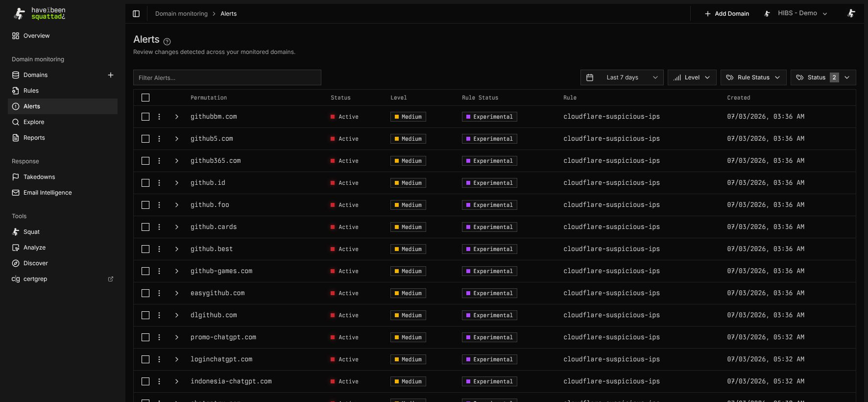Check the github.foo row checkbox
The width and height of the screenshot is (868, 402).
pyautogui.click(x=145, y=205)
